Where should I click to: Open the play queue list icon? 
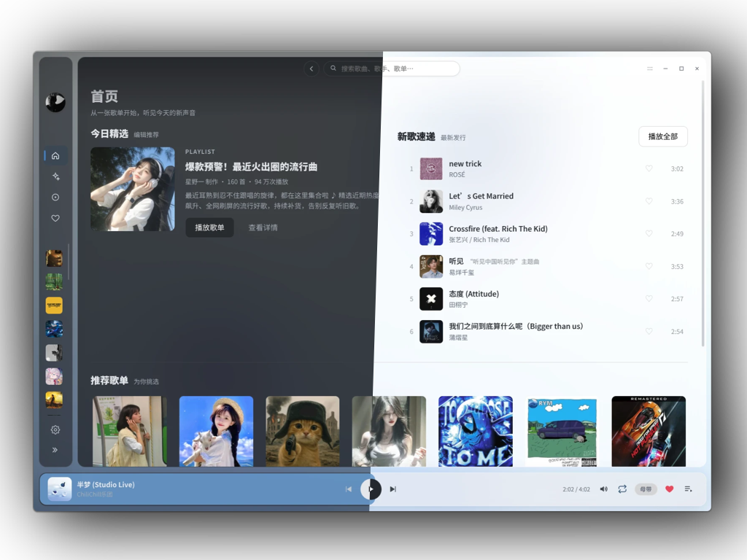click(689, 489)
